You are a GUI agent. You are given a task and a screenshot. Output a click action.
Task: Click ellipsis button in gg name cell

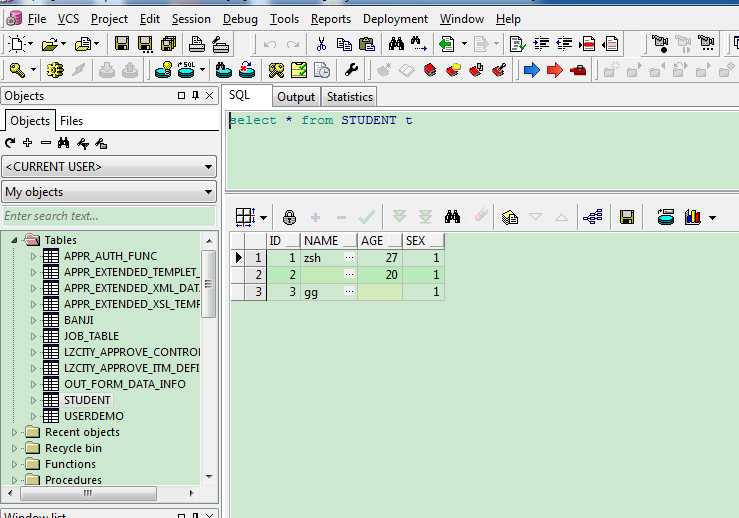tap(349, 291)
